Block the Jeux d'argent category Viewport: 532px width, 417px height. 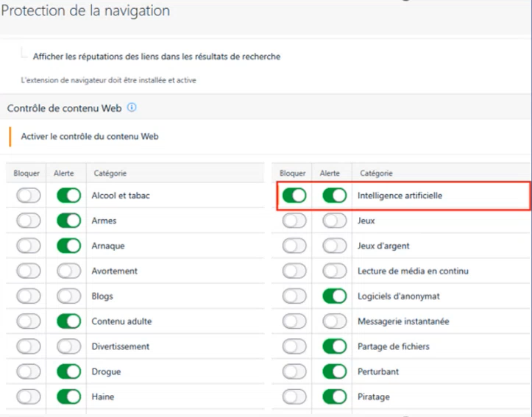point(294,246)
